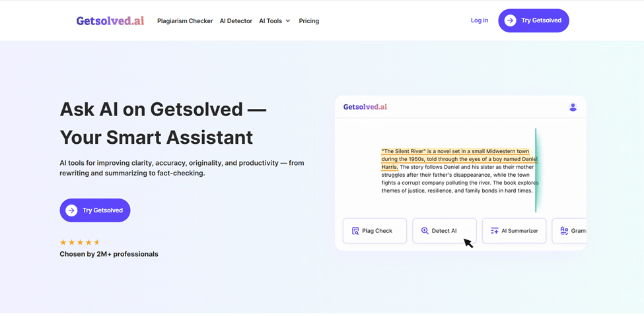The width and height of the screenshot is (644, 316).
Task: Click the half-filled fifth star
Action: (x=97, y=242)
